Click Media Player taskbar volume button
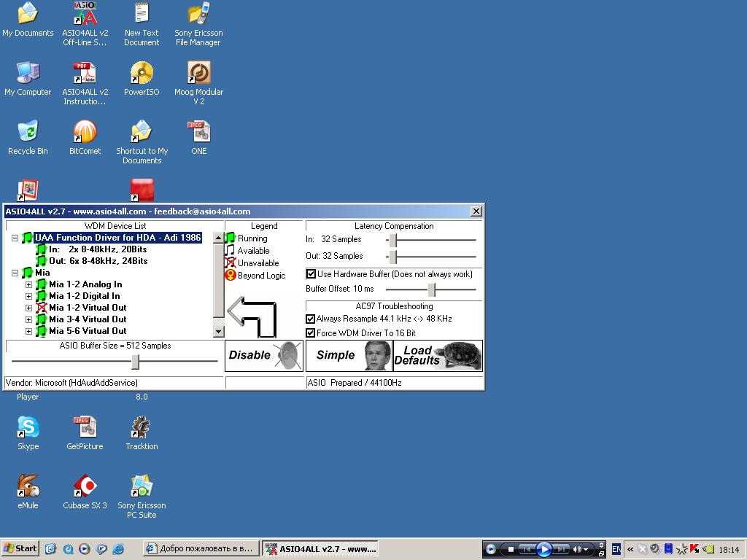Image resolution: width=747 pixels, height=560 pixels. 577,549
